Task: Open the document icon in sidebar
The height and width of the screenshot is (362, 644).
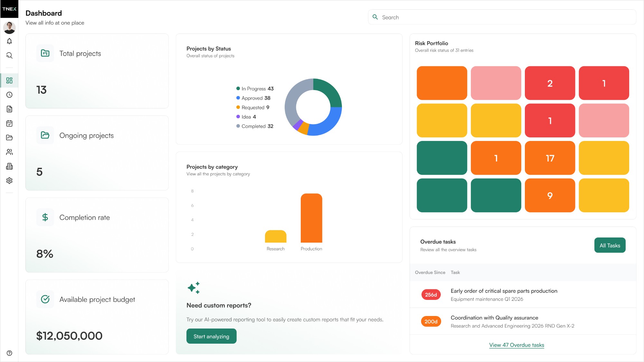Action: click(9, 109)
